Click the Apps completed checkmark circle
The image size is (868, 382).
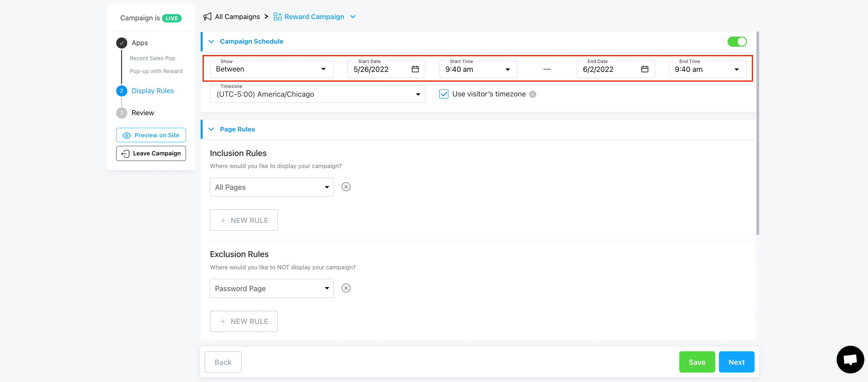[122, 43]
